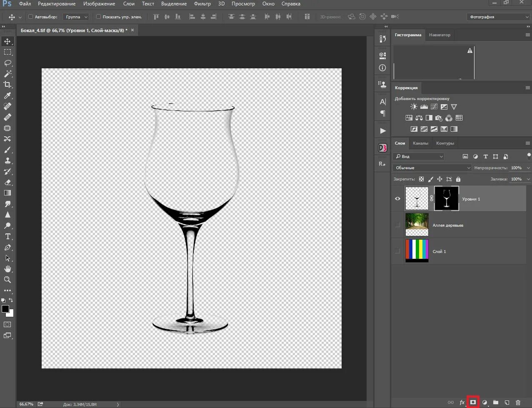
Task: Select the Zoom tool
Action: pyautogui.click(x=7, y=280)
